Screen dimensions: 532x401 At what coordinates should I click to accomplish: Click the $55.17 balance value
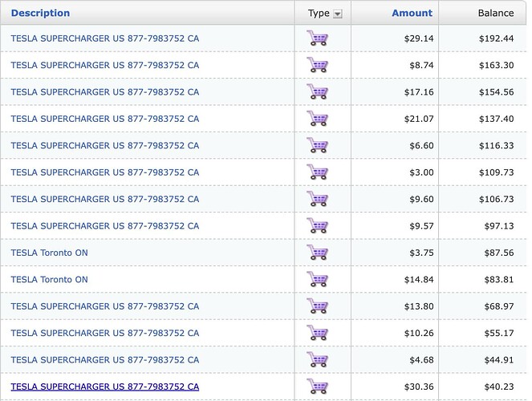499,333
